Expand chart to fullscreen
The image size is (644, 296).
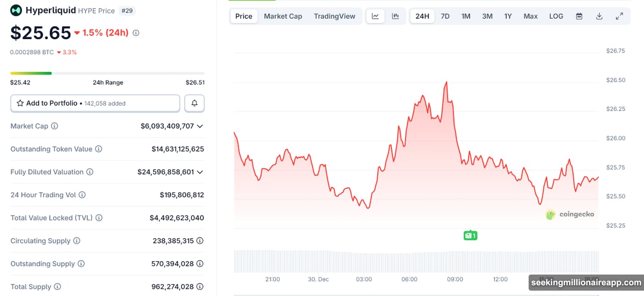tap(619, 16)
